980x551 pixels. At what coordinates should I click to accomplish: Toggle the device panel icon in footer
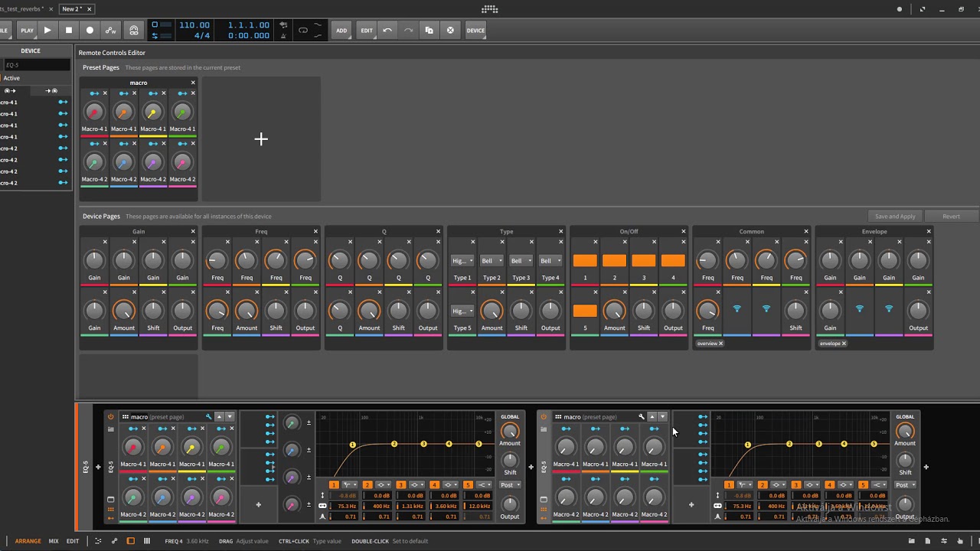(x=131, y=541)
